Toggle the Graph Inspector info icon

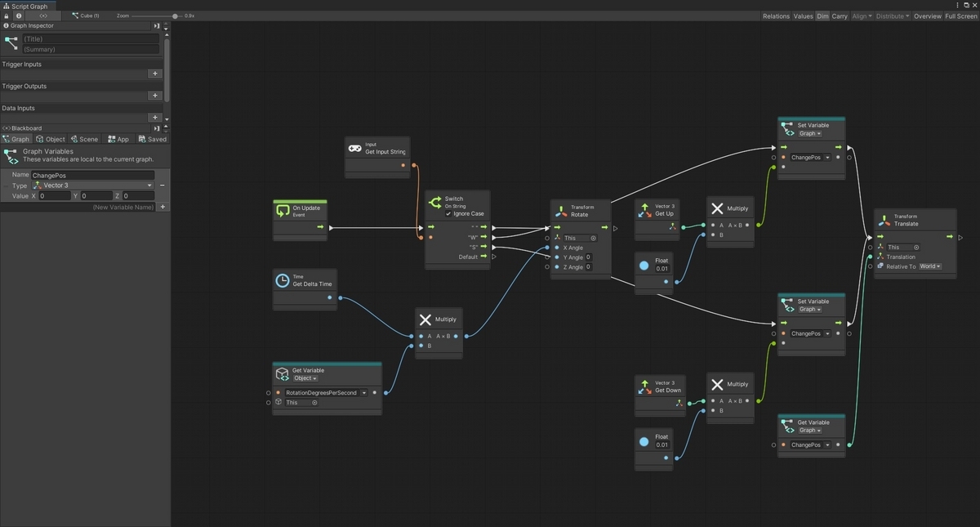point(19,16)
